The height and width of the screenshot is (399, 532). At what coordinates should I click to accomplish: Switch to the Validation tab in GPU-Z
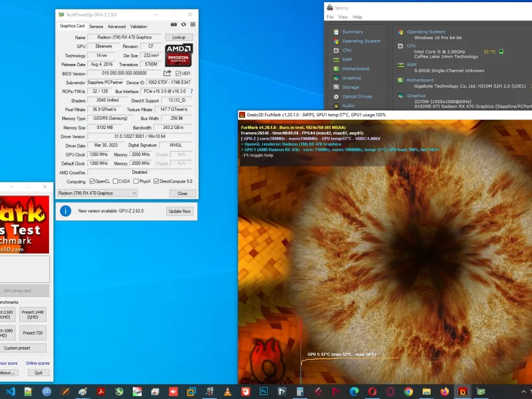pos(138,26)
